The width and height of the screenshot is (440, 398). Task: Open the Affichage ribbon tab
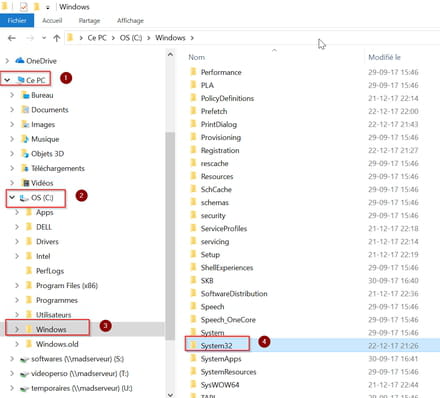pos(130,20)
